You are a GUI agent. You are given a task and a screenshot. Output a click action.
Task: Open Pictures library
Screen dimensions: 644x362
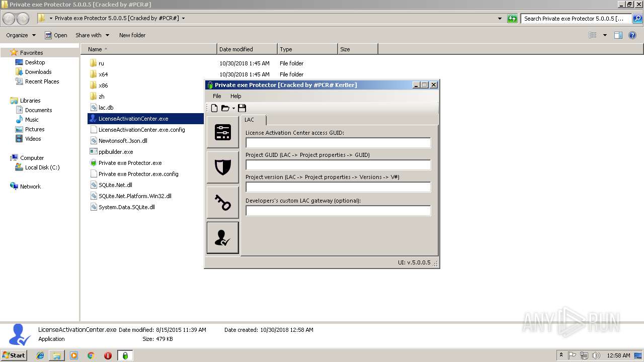click(x=35, y=129)
